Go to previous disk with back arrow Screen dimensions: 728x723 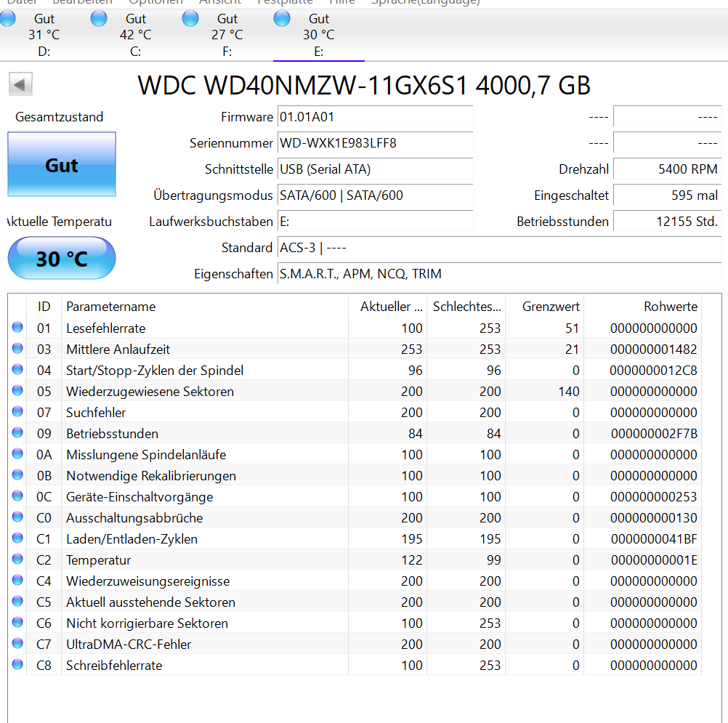tap(20, 84)
